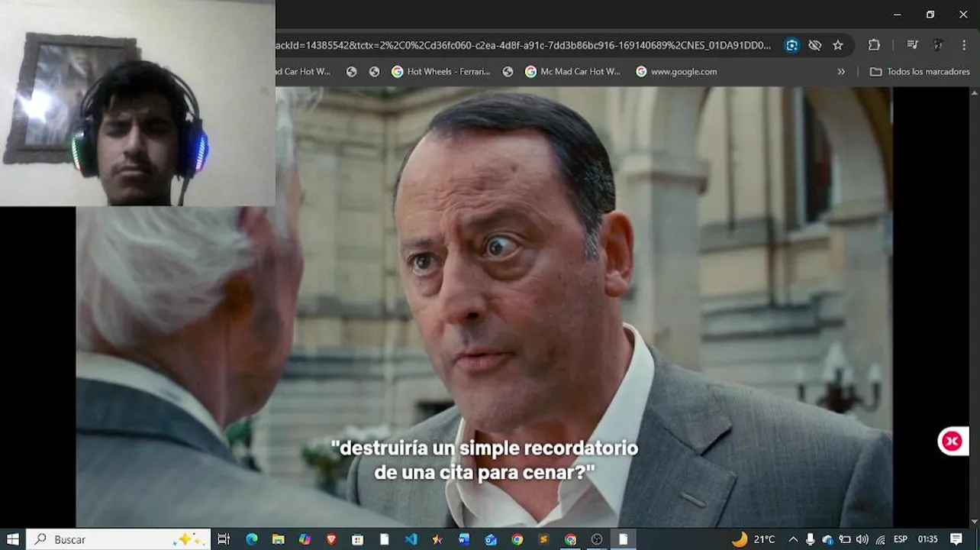Open the Hot Wheels - Ferrari bookmark
The image size is (980, 550).
(441, 72)
